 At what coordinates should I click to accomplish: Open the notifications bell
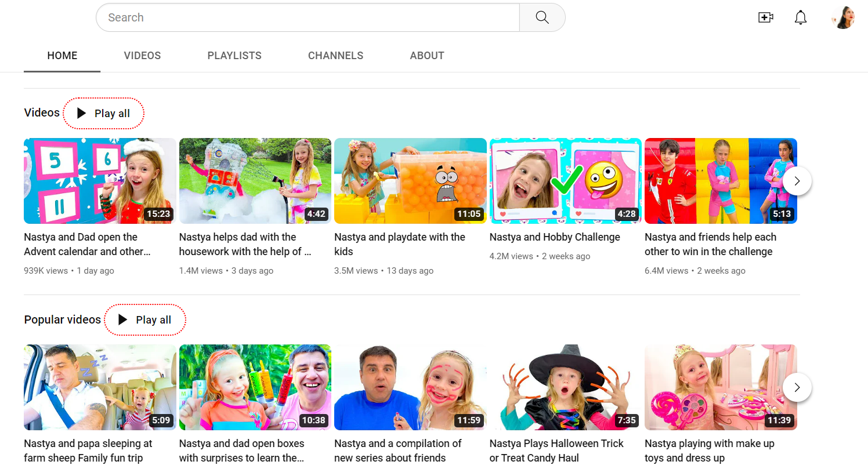(801, 17)
